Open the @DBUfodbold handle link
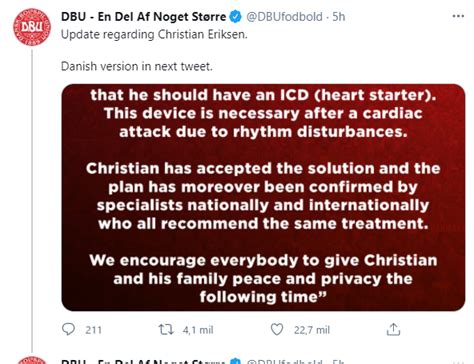This screenshot has height=364, width=474. point(284,17)
